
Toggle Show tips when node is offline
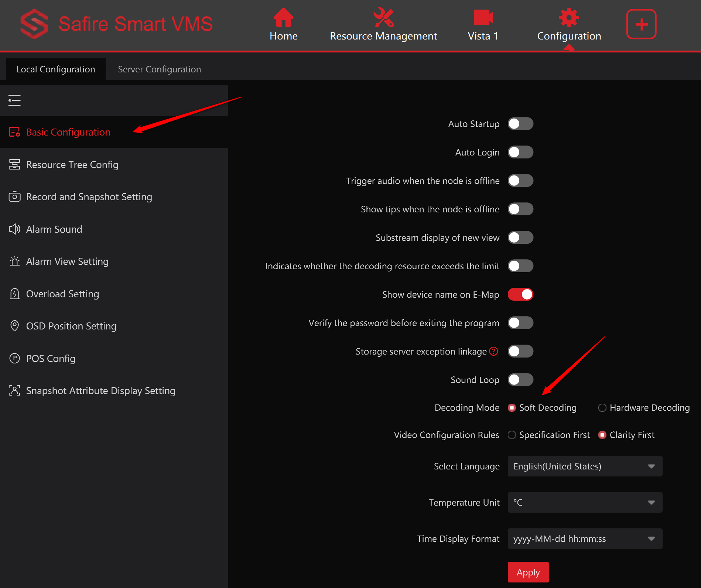point(520,209)
